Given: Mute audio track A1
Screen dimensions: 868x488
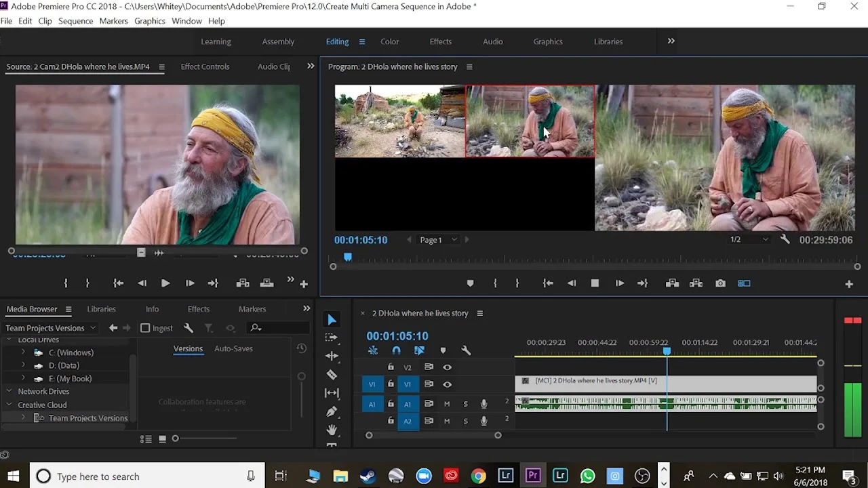Looking at the screenshot, I should pos(446,404).
